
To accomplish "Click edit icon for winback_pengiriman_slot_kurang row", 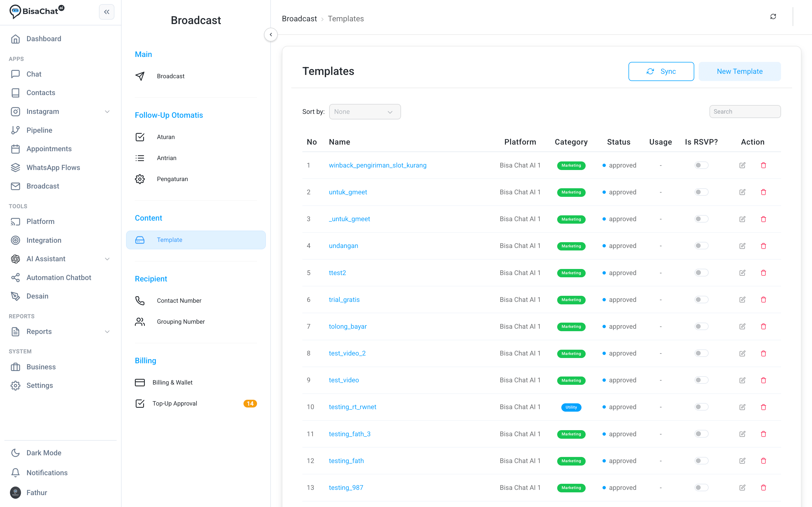I will tap(742, 165).
